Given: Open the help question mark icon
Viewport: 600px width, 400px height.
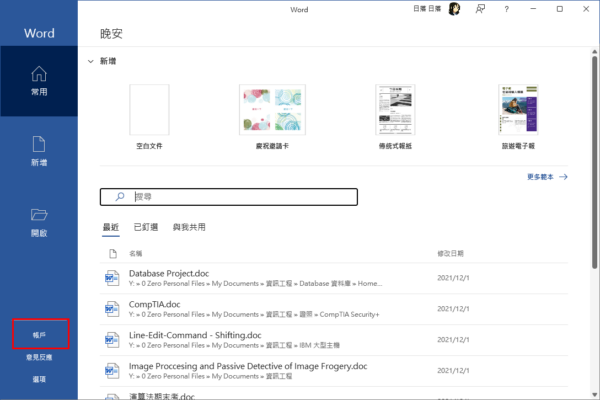Looking at the screenshot, I should (x=507, y=9).
